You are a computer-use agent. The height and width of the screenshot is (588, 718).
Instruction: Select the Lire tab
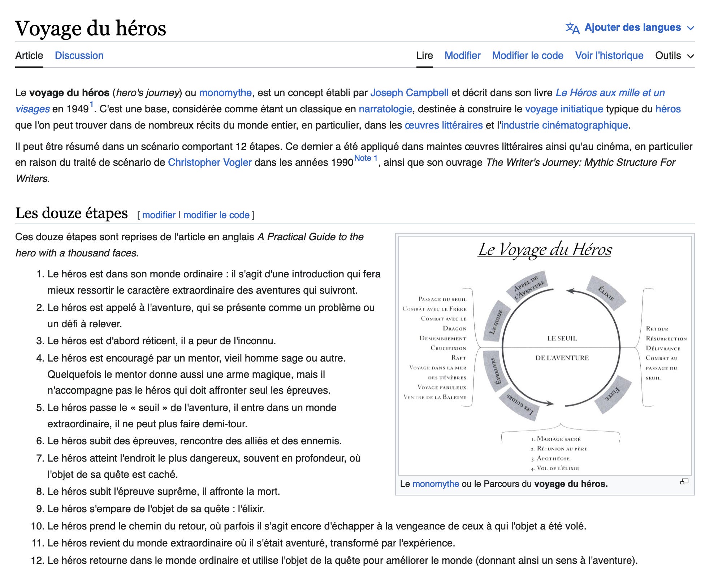click(424, 56)
